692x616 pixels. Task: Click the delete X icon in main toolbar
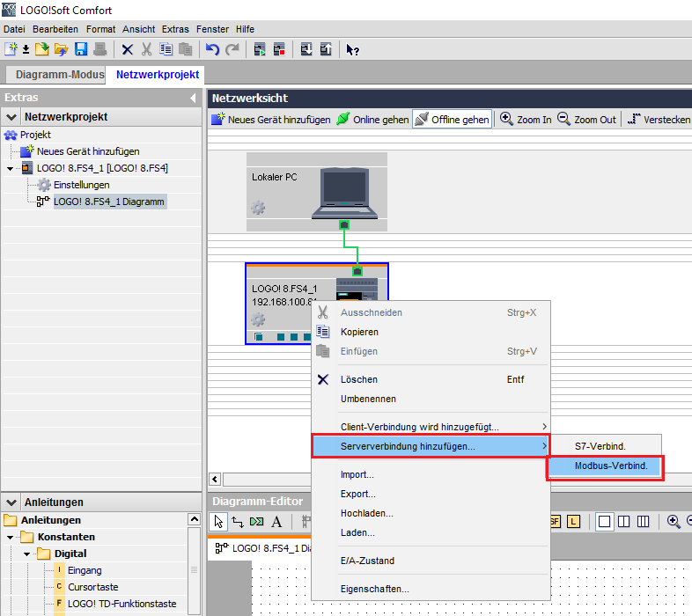pos(127,49)
